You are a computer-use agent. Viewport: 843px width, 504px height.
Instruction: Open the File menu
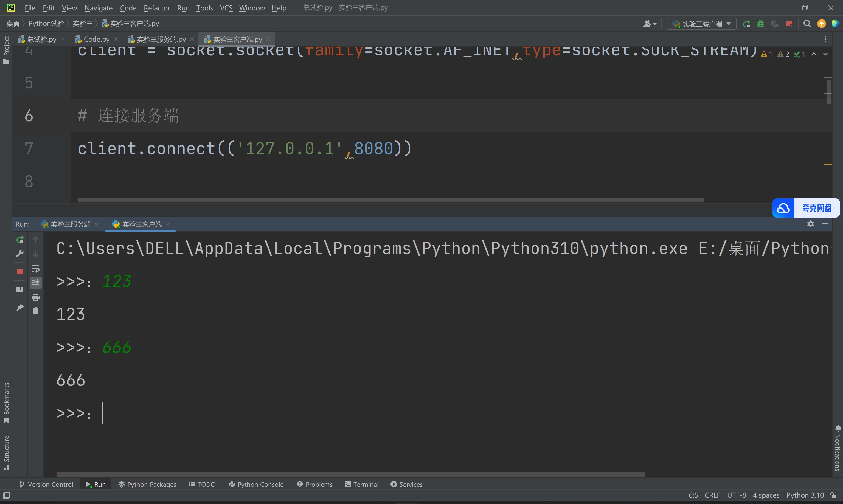click(x=30, y=8)
